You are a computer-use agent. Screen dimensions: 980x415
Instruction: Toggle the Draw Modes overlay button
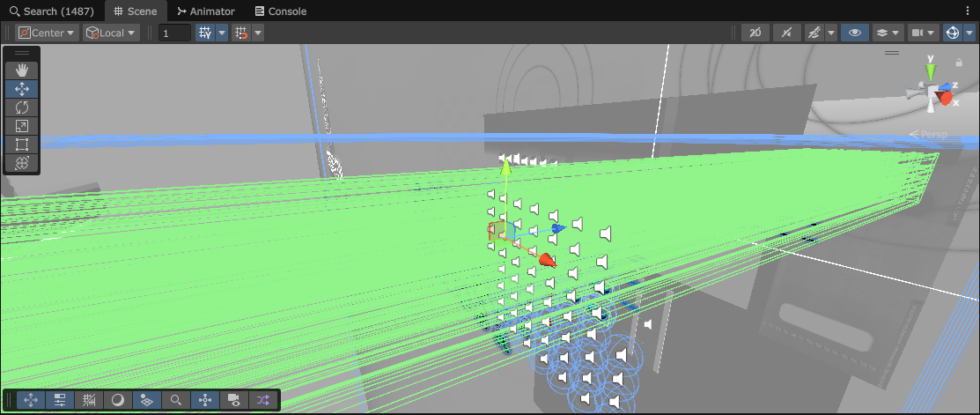117,400
